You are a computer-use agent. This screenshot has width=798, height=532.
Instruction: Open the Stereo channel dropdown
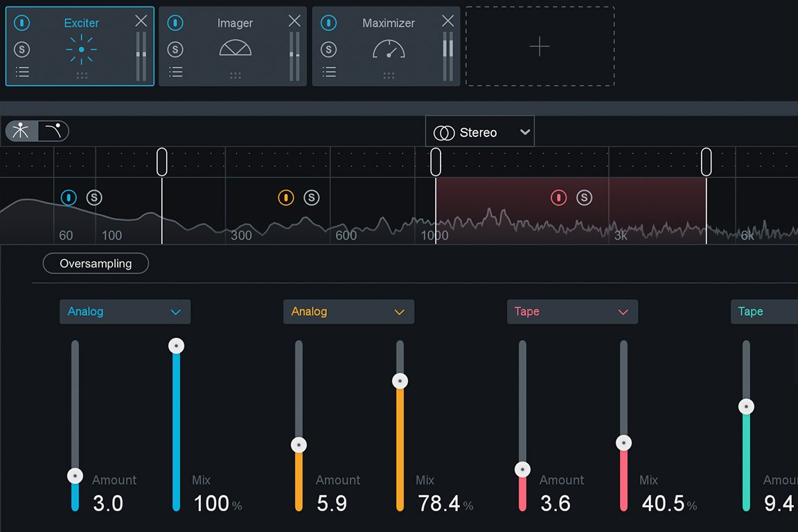480,131
